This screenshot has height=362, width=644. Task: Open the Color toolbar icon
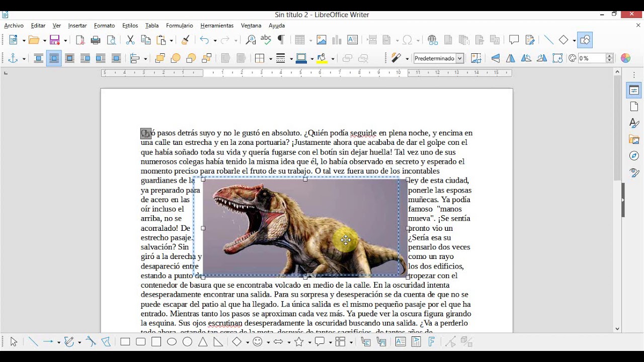(625, 59)
